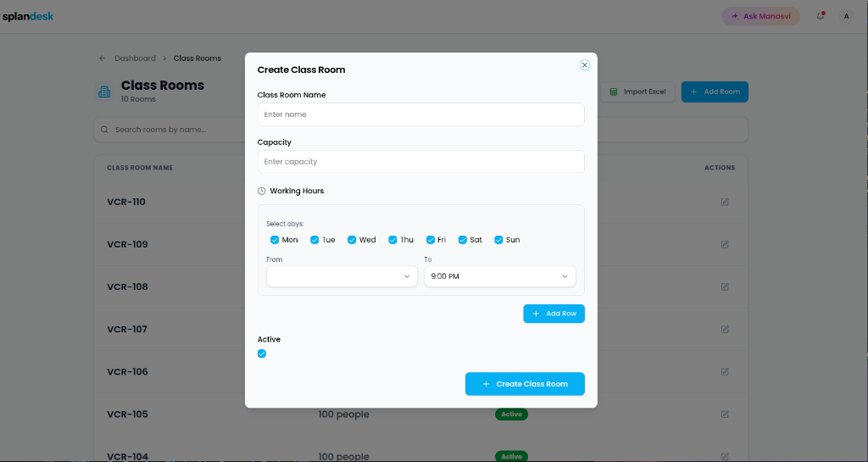This screenshot has width=868, height=462.
Task: Toggle the Active checkbox
Action: (x=262, y=353)
